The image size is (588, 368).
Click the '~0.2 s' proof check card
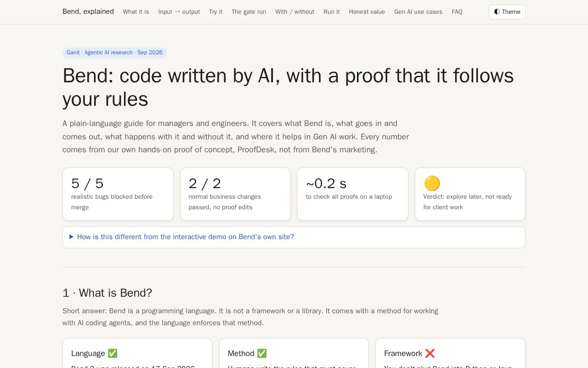pyautogui.click(x=353, y=194)
